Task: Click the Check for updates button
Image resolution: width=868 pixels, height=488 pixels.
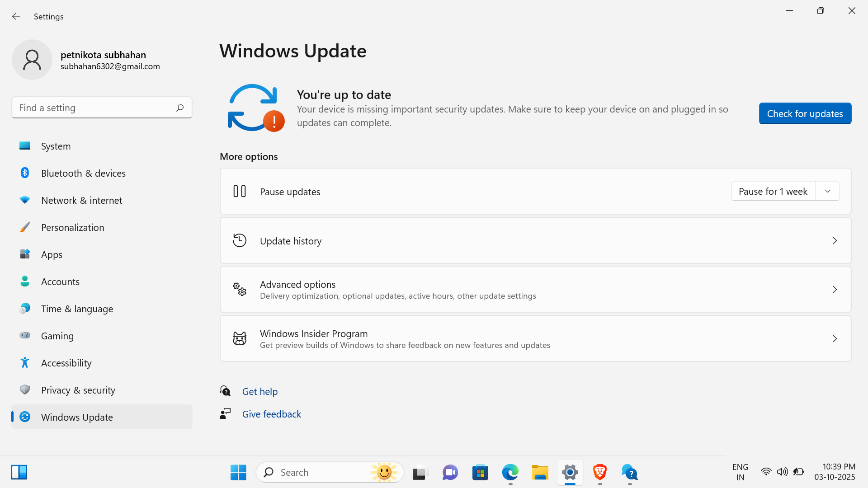Action: point(805,113)
